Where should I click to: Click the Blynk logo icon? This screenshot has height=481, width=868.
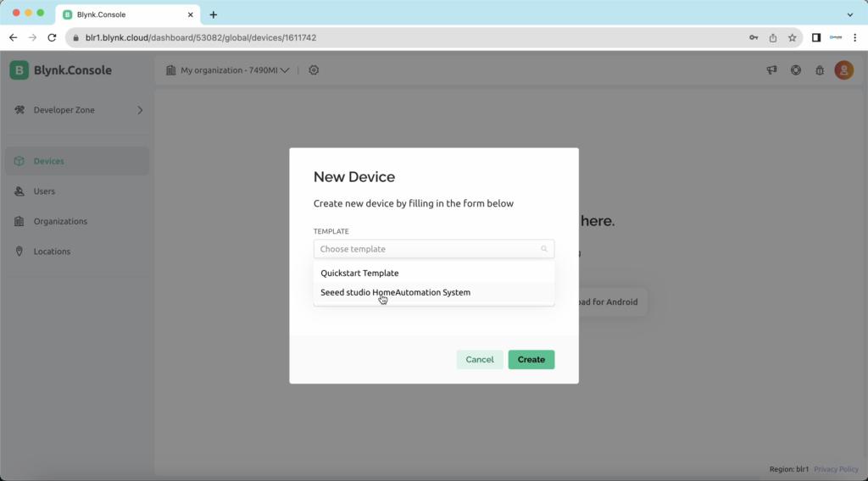pyautogui.click(x=19, y=70)
